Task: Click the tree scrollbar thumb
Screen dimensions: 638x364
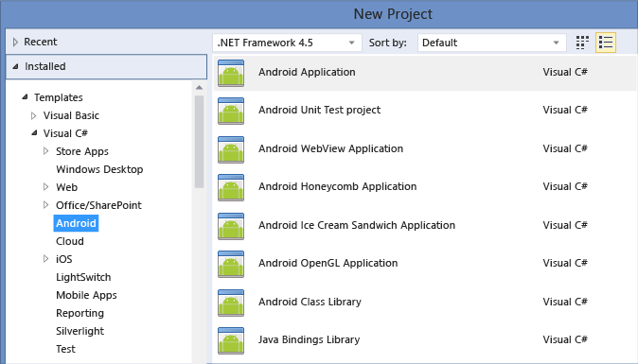Action: 199,142
